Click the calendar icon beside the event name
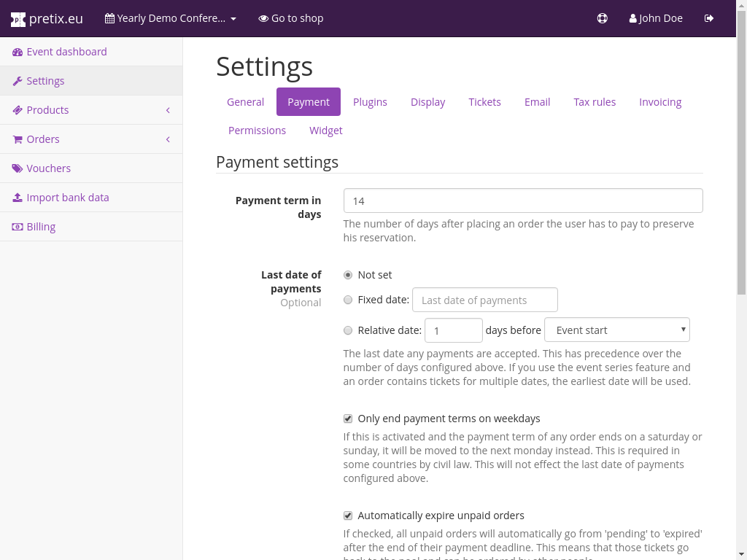 click(109, 18)
